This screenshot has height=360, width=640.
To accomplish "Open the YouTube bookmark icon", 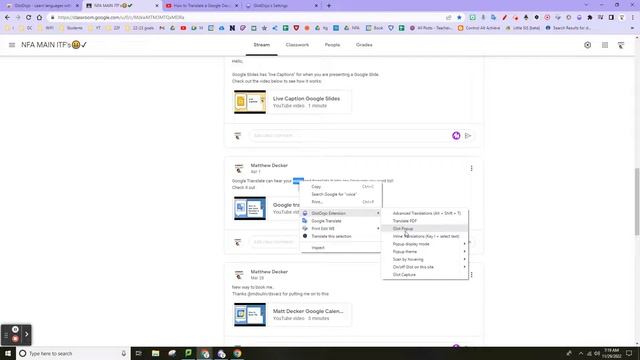I will click(x=183, y=28).
